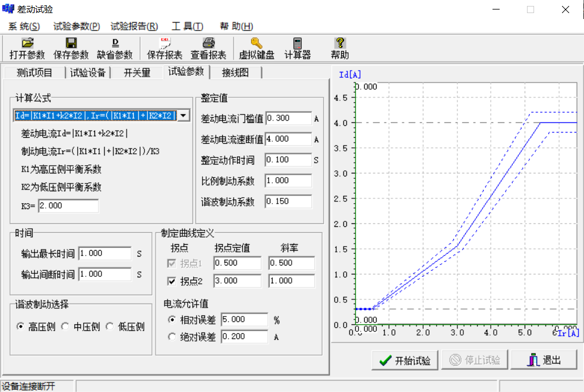Exit the program via 退出 button
The height and width of the screenshot is (392, 584).
544,360
